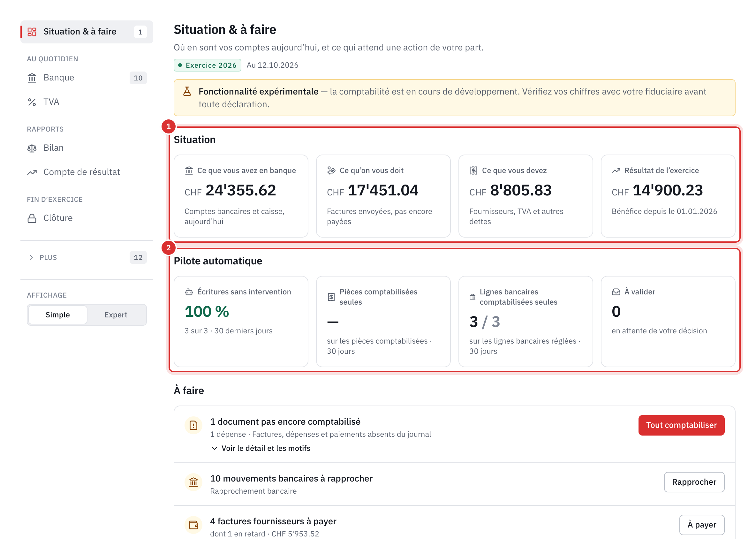This screenshot has width=756, height=539.
Task: Click the bank icon on 'Ce que vous avez en banque'
Action: [189, 171]
